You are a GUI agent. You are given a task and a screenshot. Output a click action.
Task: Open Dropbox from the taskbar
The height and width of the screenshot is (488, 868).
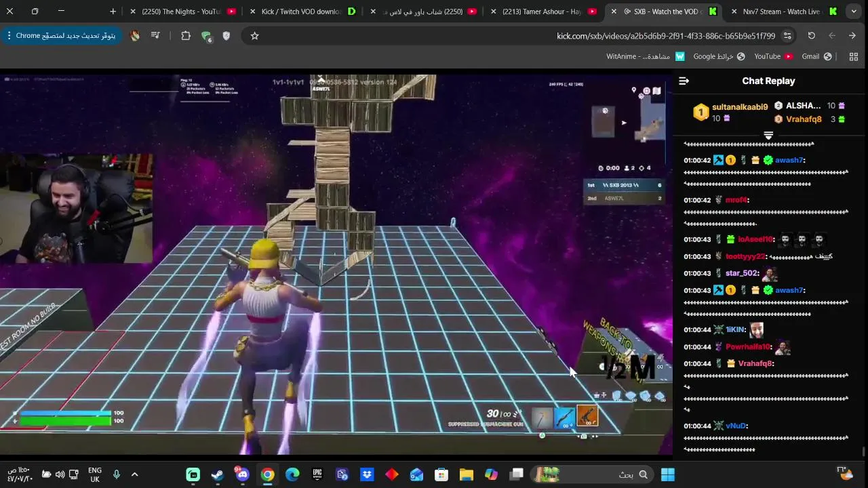pyautogui.click(x=367, y=474)
